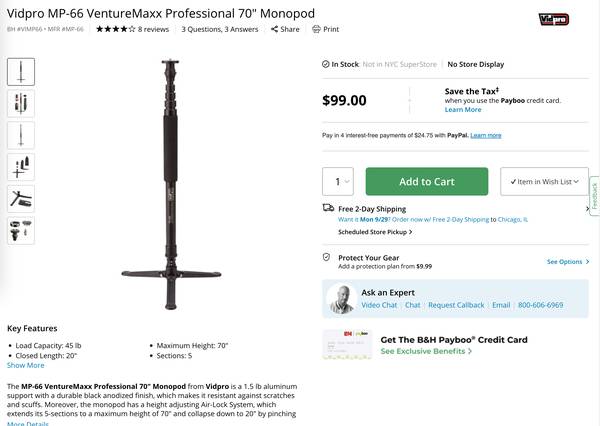The height and width of the screenshot is (426, 600).
Task: Click the Protect Your Gear shield icon
Action: (327, 257)
